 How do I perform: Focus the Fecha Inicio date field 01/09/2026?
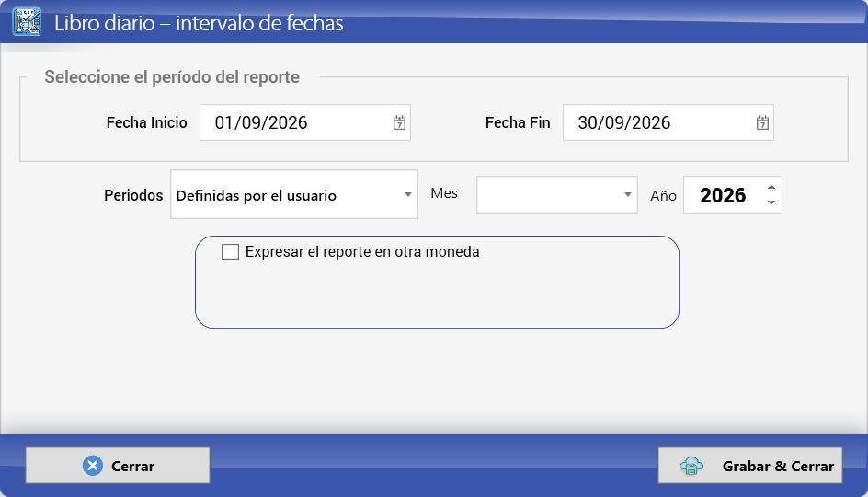click(305, 122)
